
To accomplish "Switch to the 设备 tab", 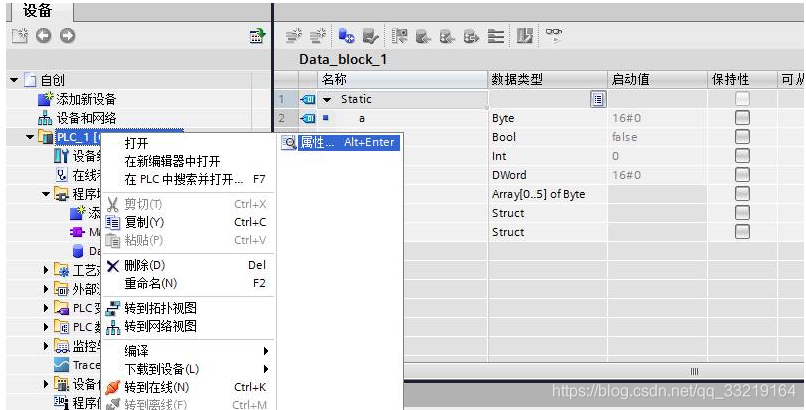I will tap(41, 10).
